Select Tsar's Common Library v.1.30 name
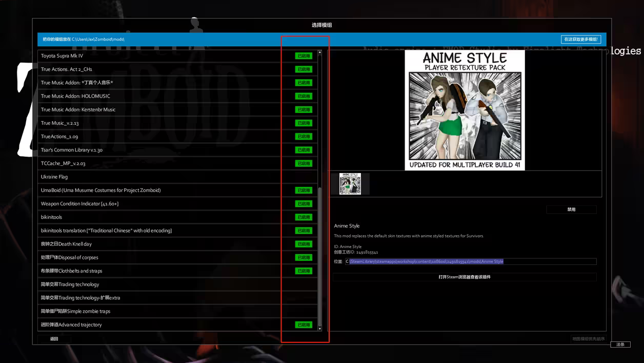 coord(72,150)
